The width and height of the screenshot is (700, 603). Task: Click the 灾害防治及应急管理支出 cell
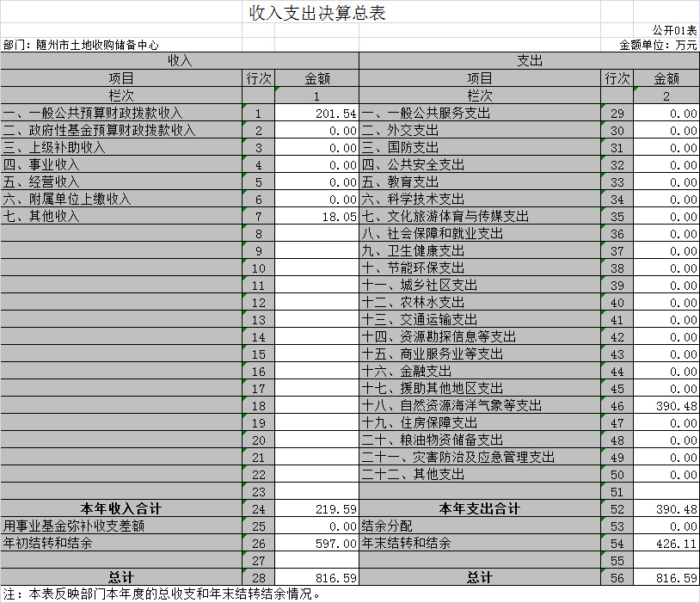click(x=480, y=457)
